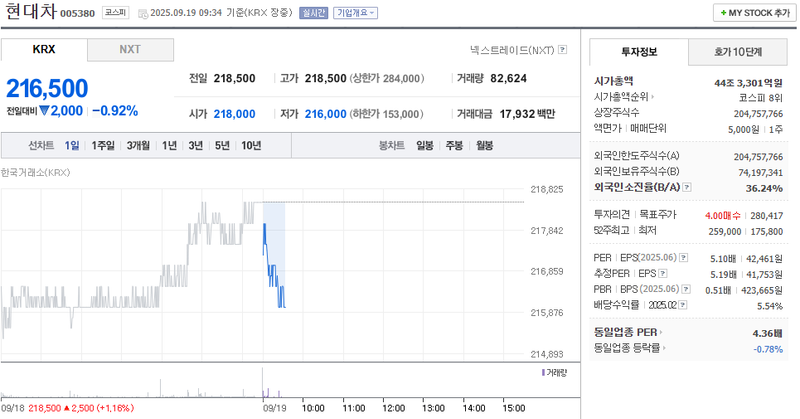Open the 기업개요 dropdown
The height and width of the screenshot is (419, 800).
355,13
